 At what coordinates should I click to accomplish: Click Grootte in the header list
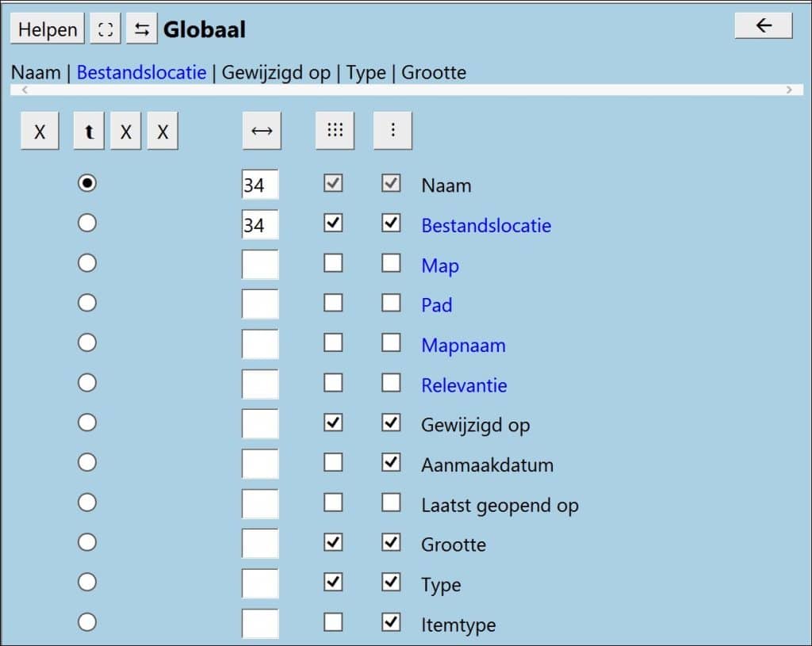[434, 72]
